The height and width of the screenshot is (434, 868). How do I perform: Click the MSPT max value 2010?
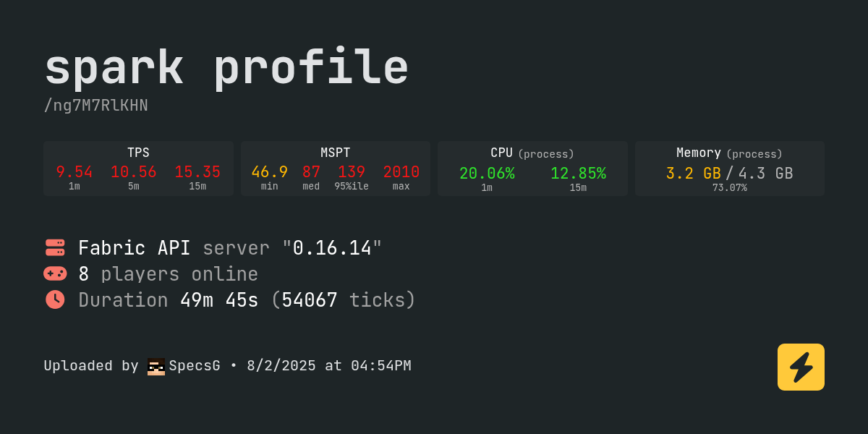(401, 172)
